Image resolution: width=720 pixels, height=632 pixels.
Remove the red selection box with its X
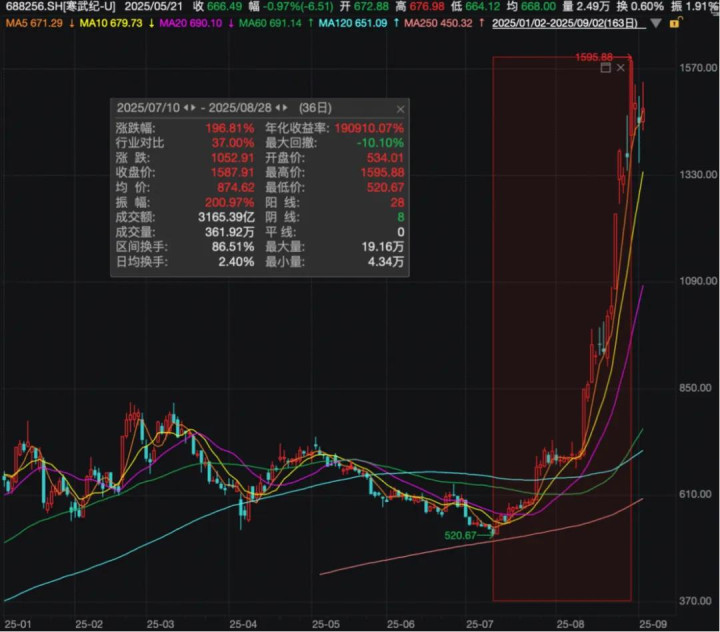(620, 68)
